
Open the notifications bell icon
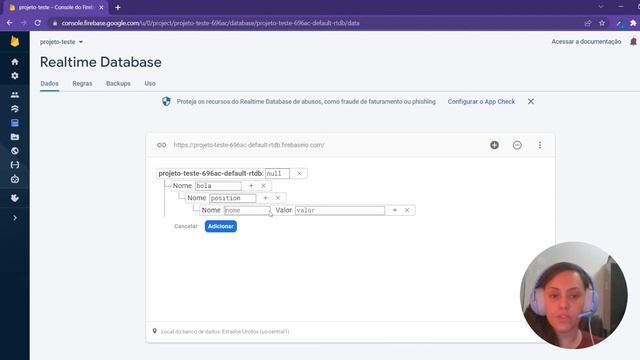(633, 42)
